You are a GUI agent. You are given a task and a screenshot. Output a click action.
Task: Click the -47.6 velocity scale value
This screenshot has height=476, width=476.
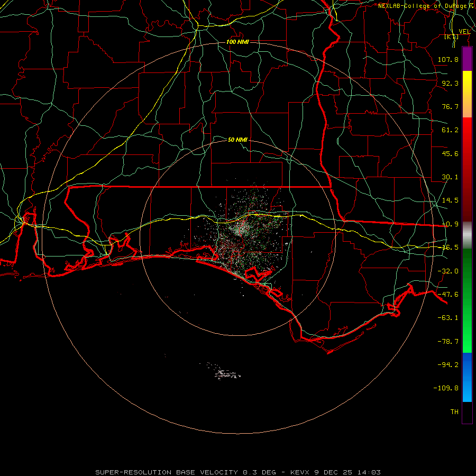coord(448,295)
